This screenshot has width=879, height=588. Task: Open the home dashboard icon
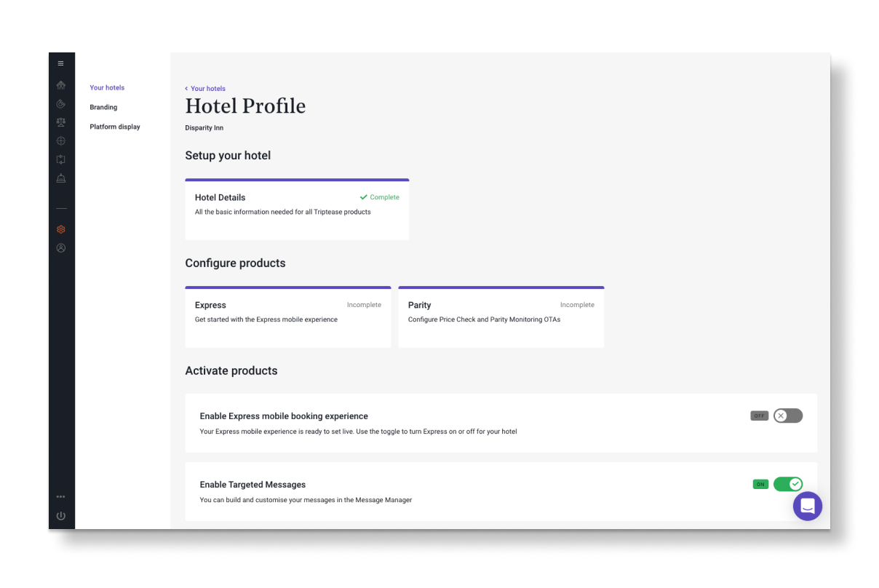60,85
